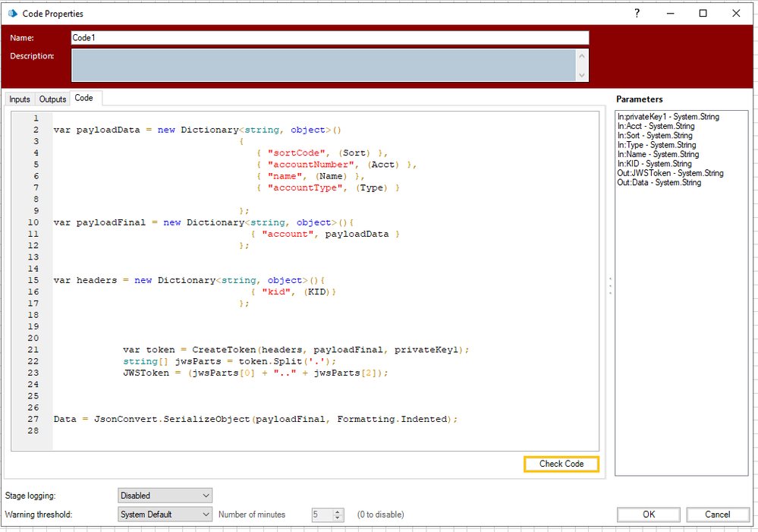Increase the Number of minutes value
This screenshot has height=532, width=758.
338,511
